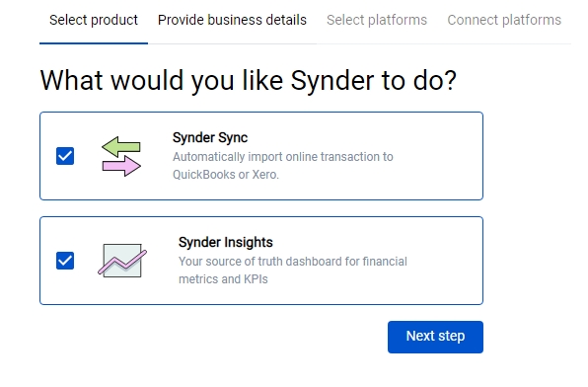This screenshot has height=387, width=588.
Task: Click the green left-pointing sync arrow
Action: 120,146
